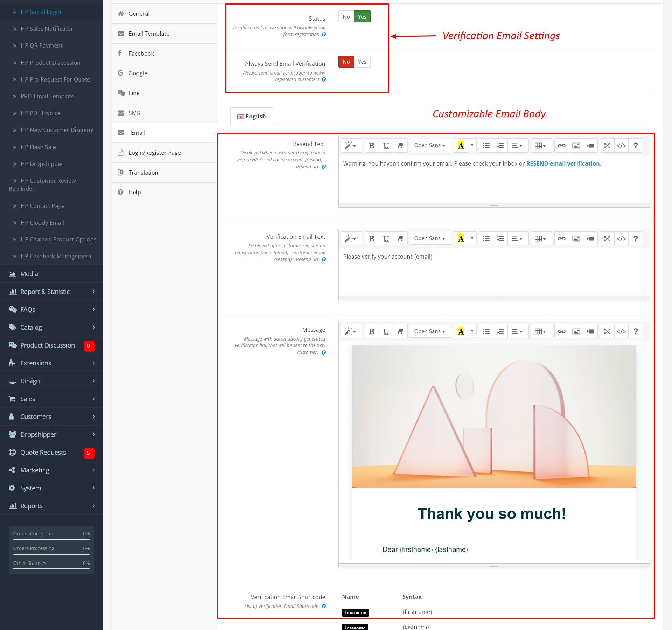
Task: Click eraser icon in Message editor toolbar
Action: [400, 331]
